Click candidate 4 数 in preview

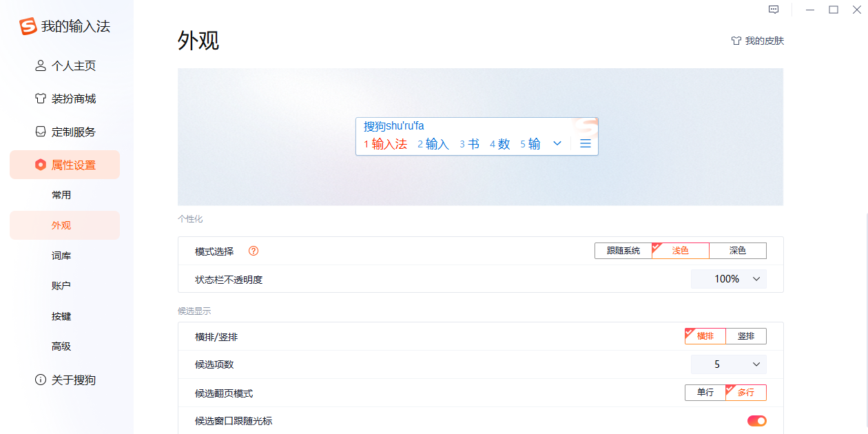[x=500, y=144]
